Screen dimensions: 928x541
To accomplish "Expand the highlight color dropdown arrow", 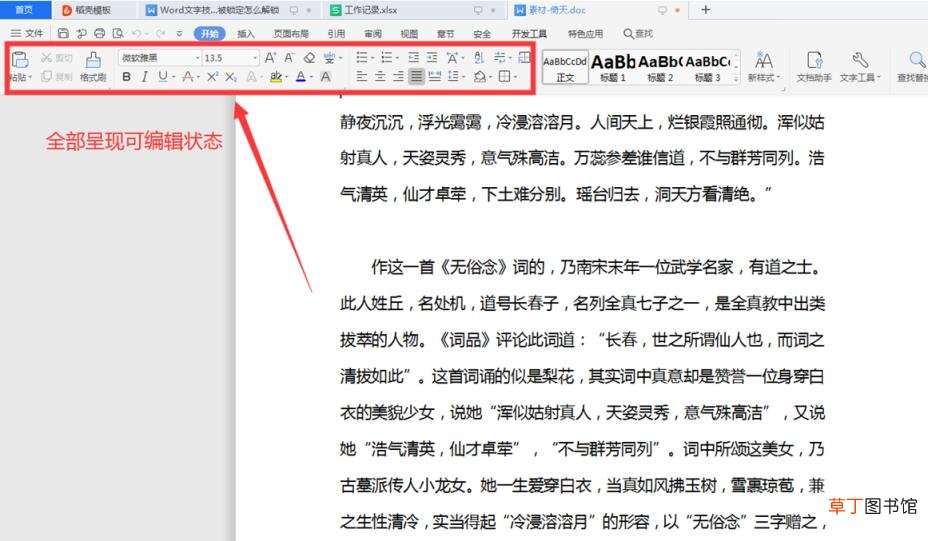I will pos(286,77).
